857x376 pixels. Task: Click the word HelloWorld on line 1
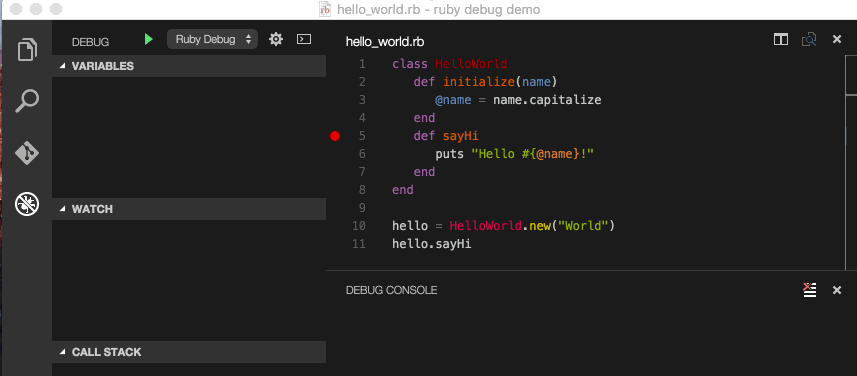pyautogui.click(x=471, y=64)
